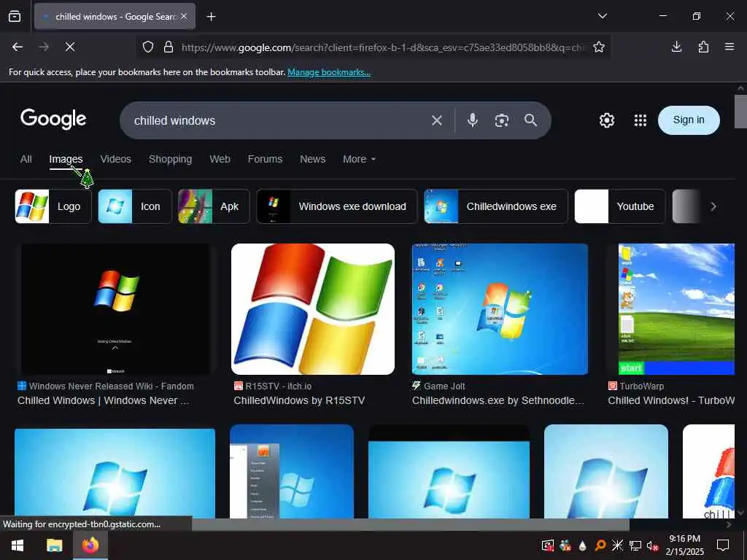Screen dimensions: 747x560
Task: Switch to the All tab
Action: pos(26,159)
